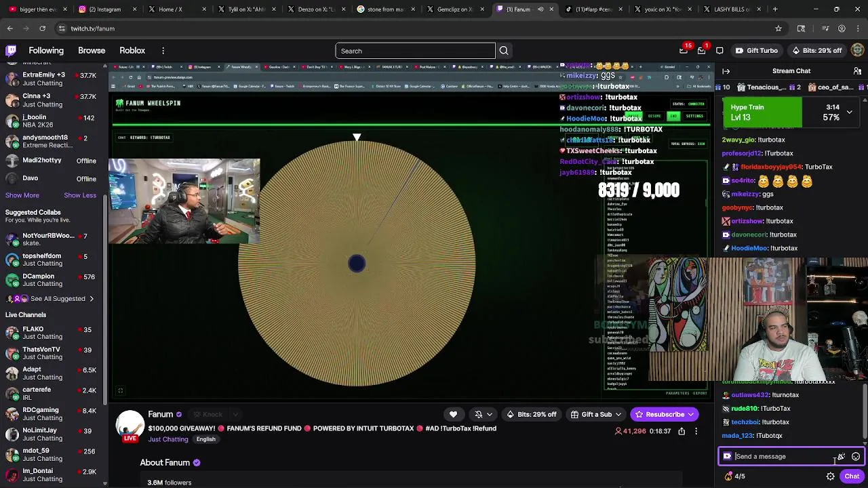Image resolution: width=868 pixels, height=488 pixels.
Task: Open the chat Community users icon
Action: point(857,71)
